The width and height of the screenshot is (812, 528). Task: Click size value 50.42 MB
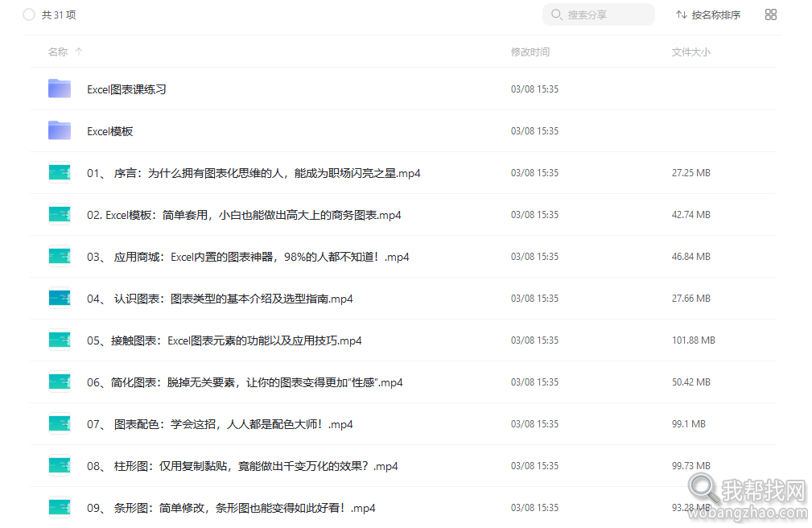tap(690, 382)
